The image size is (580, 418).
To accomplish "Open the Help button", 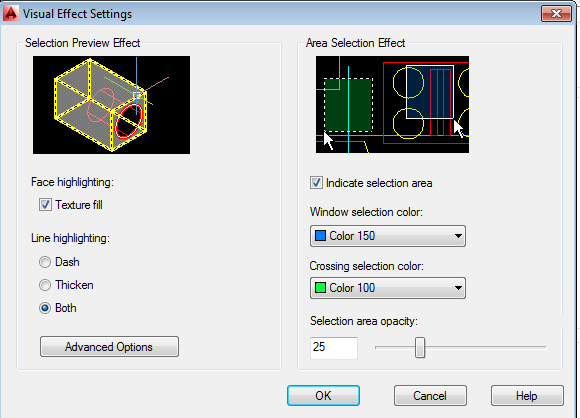I will [527, 395].
